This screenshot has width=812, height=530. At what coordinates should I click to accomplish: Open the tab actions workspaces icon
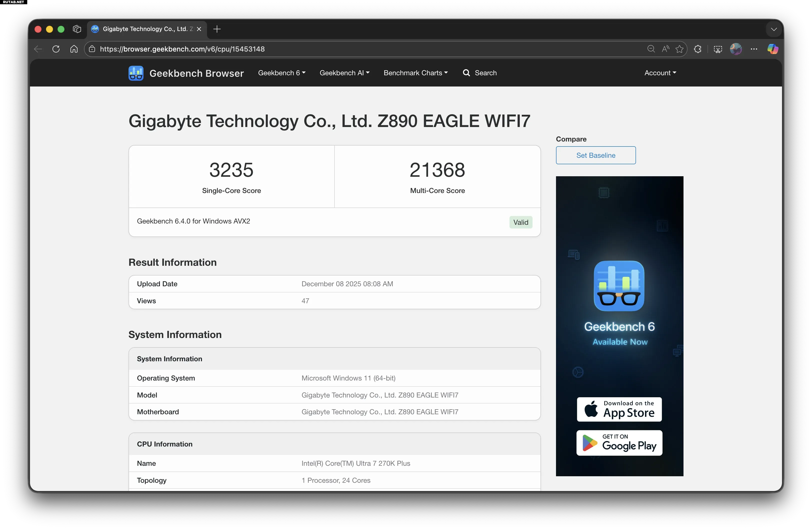(77, 29)
